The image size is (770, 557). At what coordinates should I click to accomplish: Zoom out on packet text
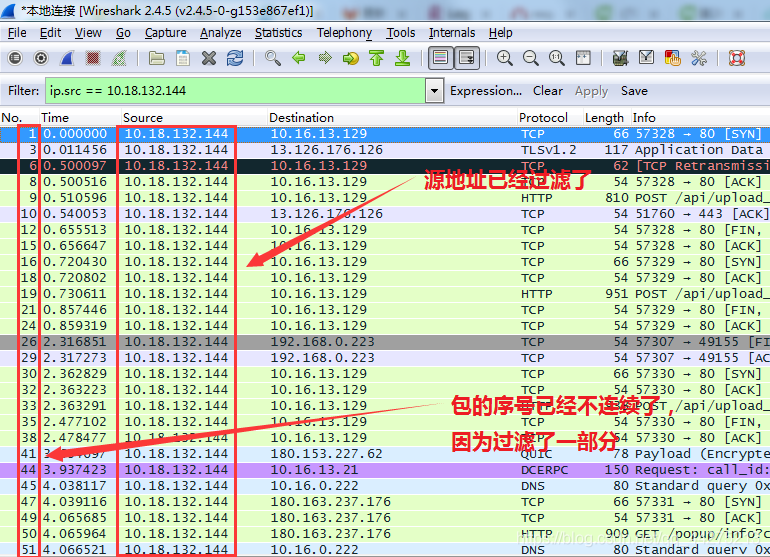pos(530,58)
